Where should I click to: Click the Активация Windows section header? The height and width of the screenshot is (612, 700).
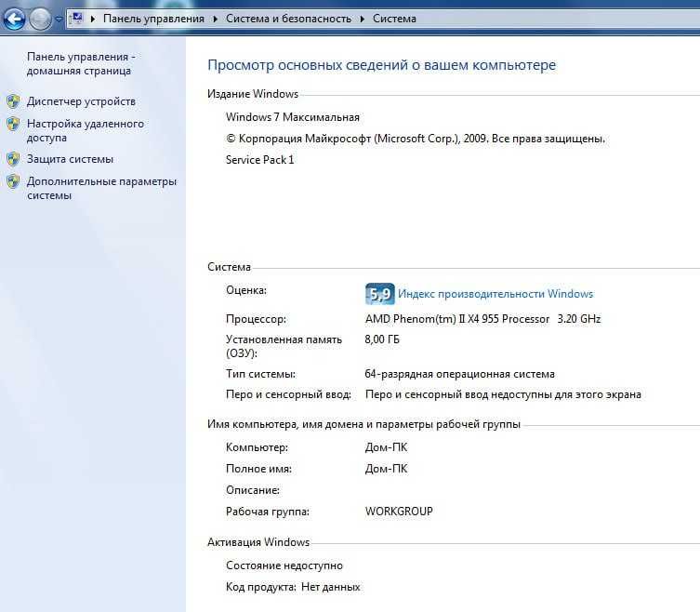point(258,542)
